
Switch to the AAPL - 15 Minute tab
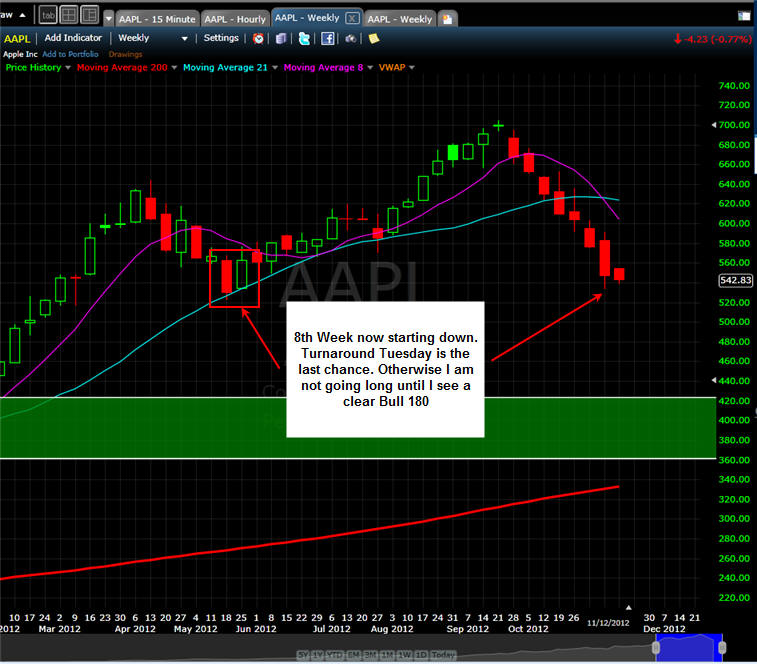coord(157,19)
